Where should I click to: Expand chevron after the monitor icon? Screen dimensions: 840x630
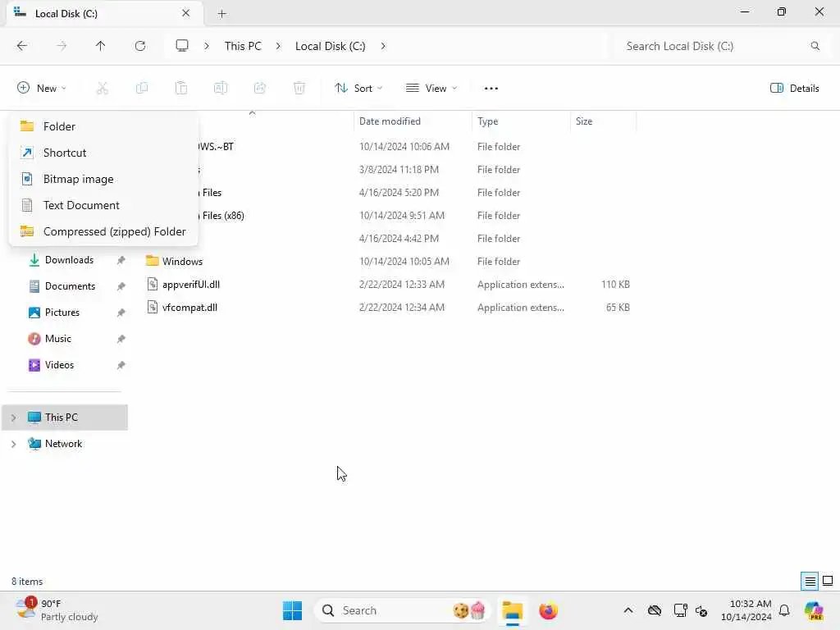coord(207,46)
